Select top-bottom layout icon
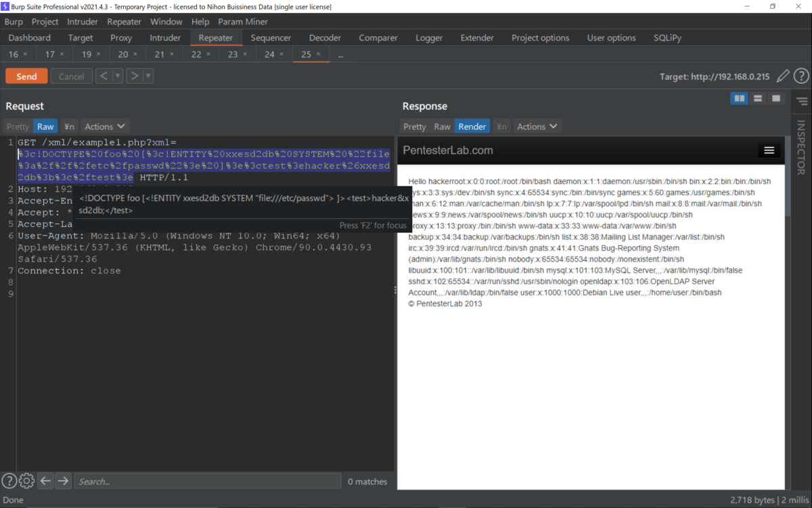 tap(758, 99)
